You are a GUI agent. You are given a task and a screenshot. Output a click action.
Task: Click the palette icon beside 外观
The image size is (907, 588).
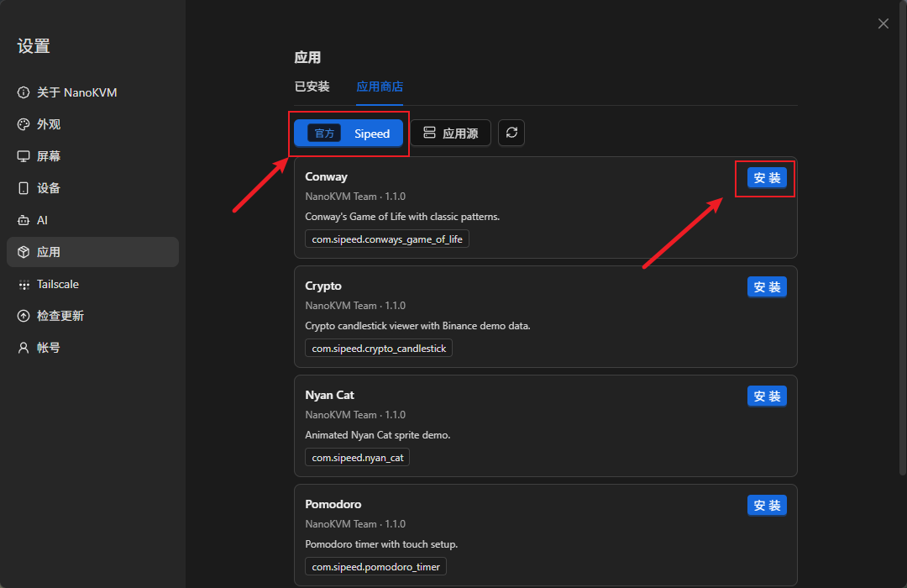pos(24,124)
